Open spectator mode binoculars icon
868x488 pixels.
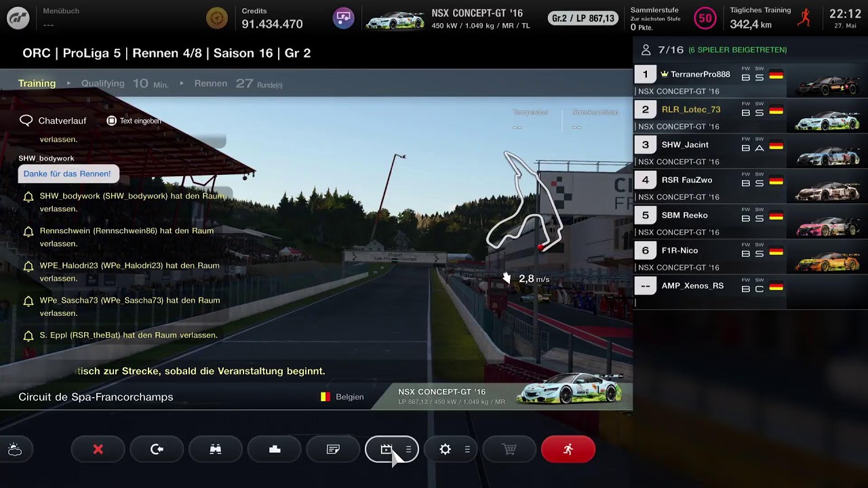click(216, 449)
